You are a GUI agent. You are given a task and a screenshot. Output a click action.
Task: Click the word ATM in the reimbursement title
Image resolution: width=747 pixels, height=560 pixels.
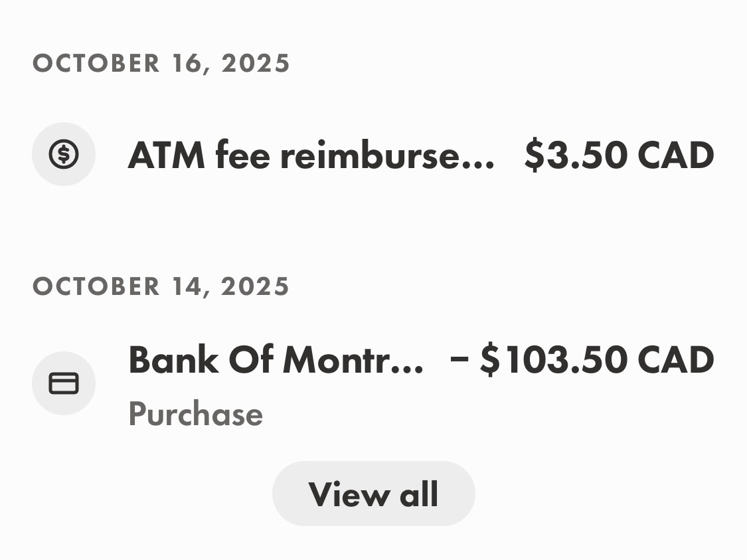(x=167, y=155)
